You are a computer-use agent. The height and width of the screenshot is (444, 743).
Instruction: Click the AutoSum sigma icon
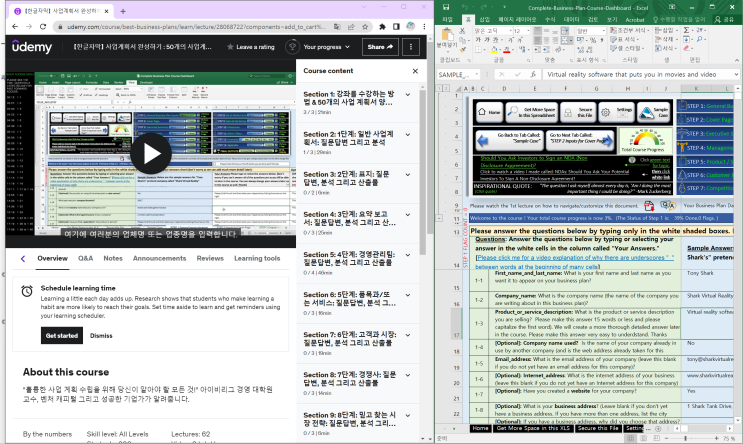687,30
